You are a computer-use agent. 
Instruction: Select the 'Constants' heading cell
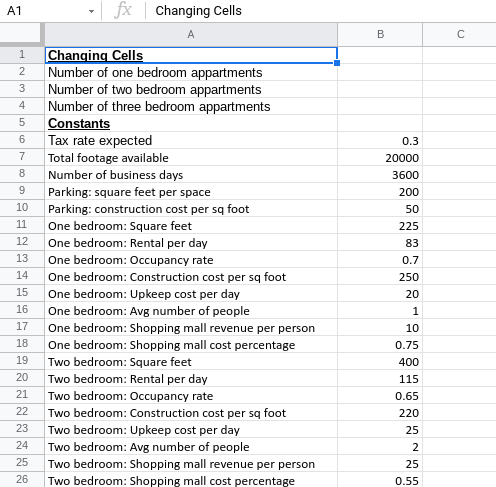pos(191,123)
